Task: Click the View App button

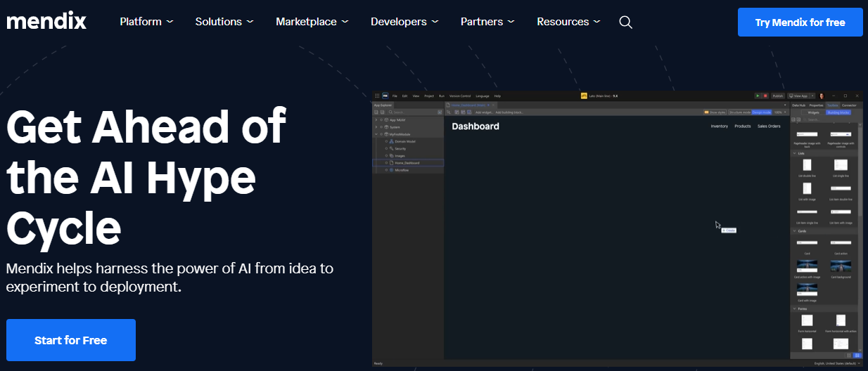Action: [x=798, y=96]
